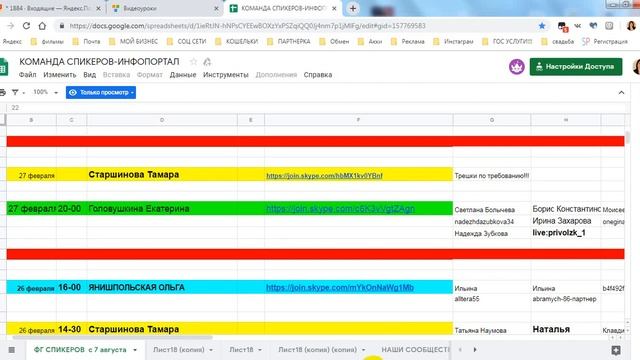Open the ГОС УСЛУГИ bookmarks folder
640x360 pixels.
tap(507, 41)
